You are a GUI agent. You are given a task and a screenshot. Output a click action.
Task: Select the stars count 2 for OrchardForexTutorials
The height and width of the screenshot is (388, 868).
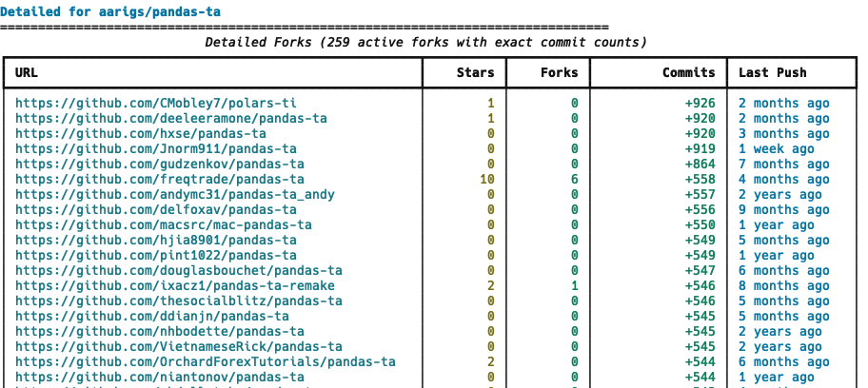coord(491,362)
